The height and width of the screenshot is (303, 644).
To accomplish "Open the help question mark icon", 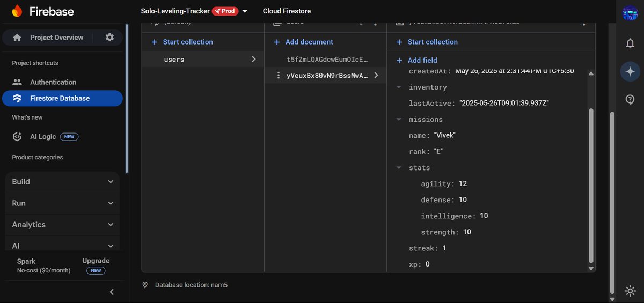I will pos(630,99).
